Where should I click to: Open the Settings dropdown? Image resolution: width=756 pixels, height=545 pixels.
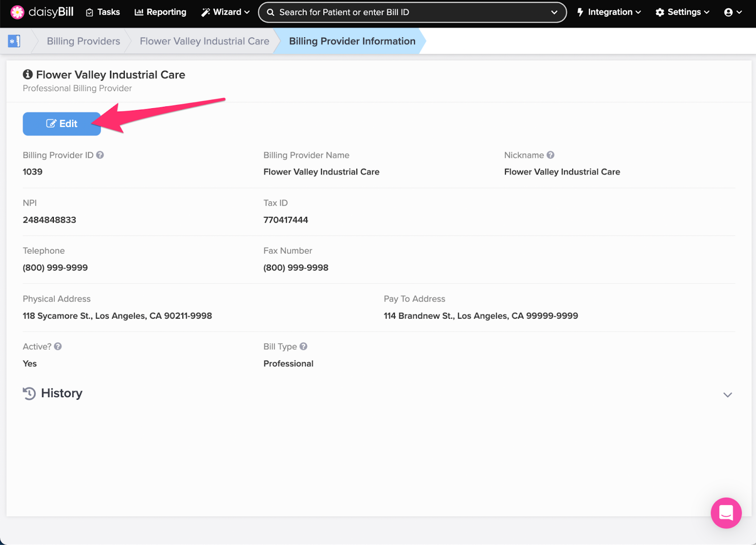pos(682,12)
